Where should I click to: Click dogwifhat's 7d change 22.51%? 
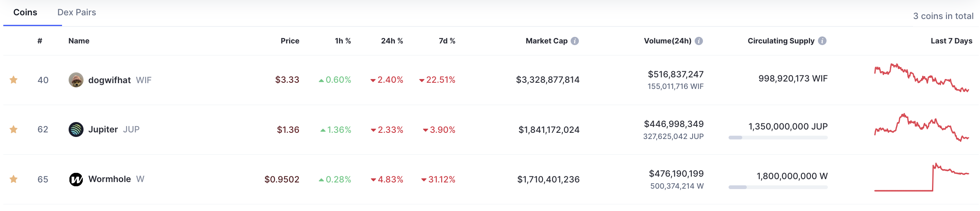coord(437,80)
